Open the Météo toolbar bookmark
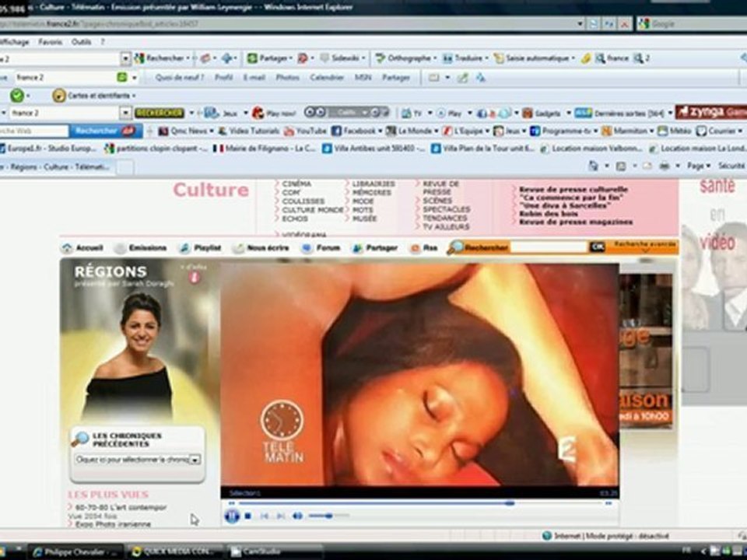The height and width of the screenshot is (560, 747). 675,131
